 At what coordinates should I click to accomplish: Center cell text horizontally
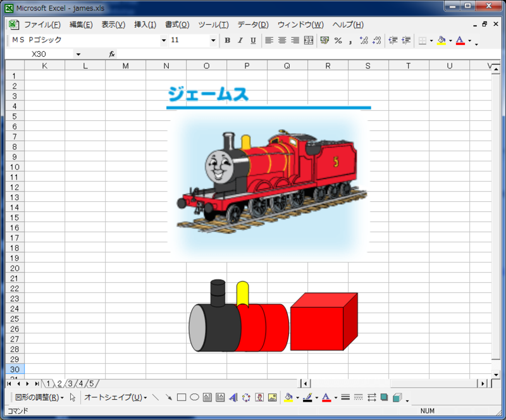point(282,40)
